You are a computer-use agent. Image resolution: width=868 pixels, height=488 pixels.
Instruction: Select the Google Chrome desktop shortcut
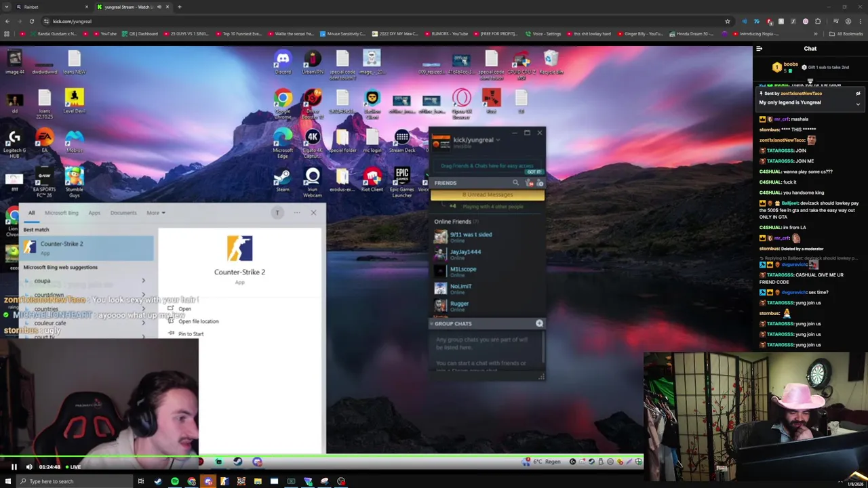283,103
